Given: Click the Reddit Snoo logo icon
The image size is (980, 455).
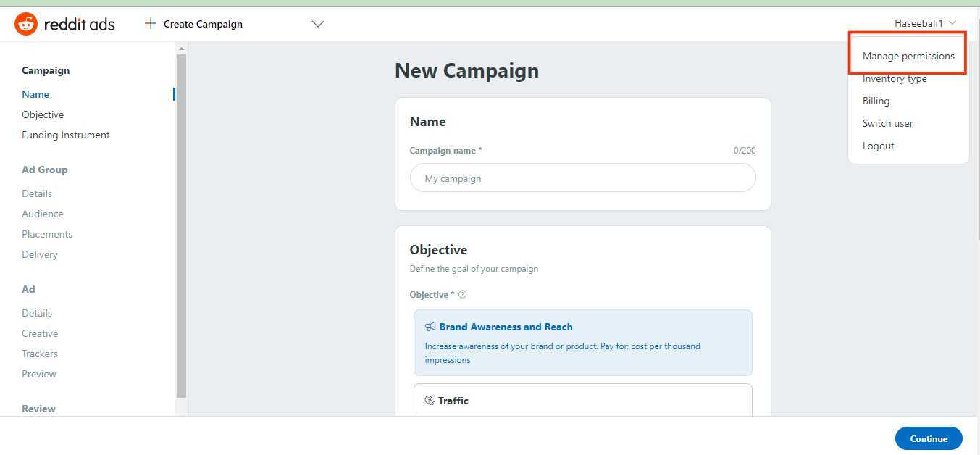Looking at the screenshot, I should point(25,23).
